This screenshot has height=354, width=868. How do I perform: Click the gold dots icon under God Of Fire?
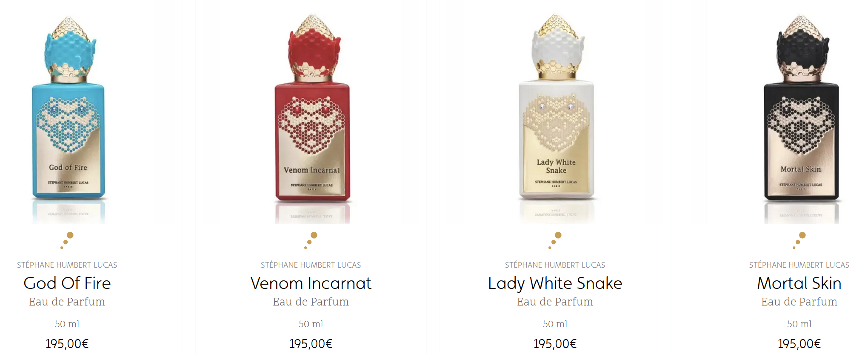point(67,240)
